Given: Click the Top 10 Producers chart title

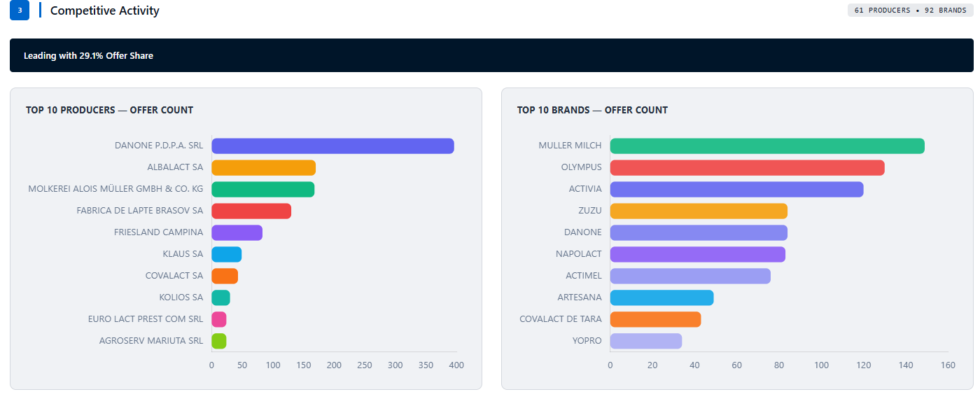Looking at the screenshot, I should [110, 110].
